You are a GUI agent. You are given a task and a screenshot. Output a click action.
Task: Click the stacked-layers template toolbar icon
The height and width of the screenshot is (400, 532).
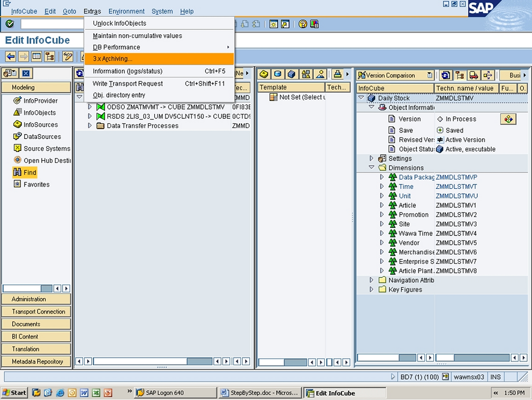click(337, 74)
